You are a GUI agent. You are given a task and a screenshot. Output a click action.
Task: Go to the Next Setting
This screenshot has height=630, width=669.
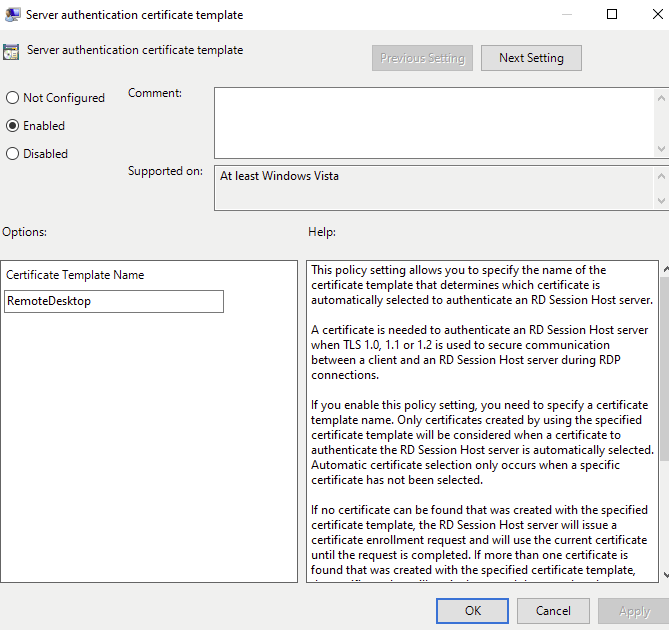tap(531, 58)
